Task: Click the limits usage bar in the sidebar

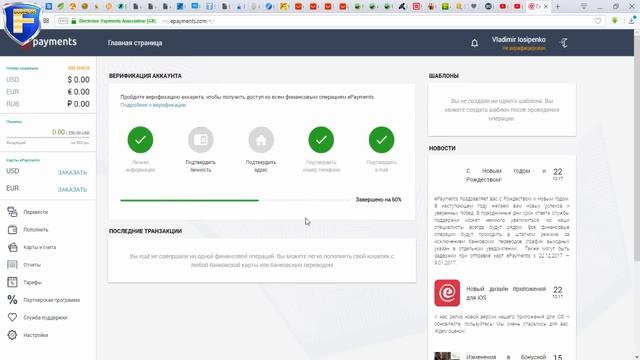Action: coord(48,138)
